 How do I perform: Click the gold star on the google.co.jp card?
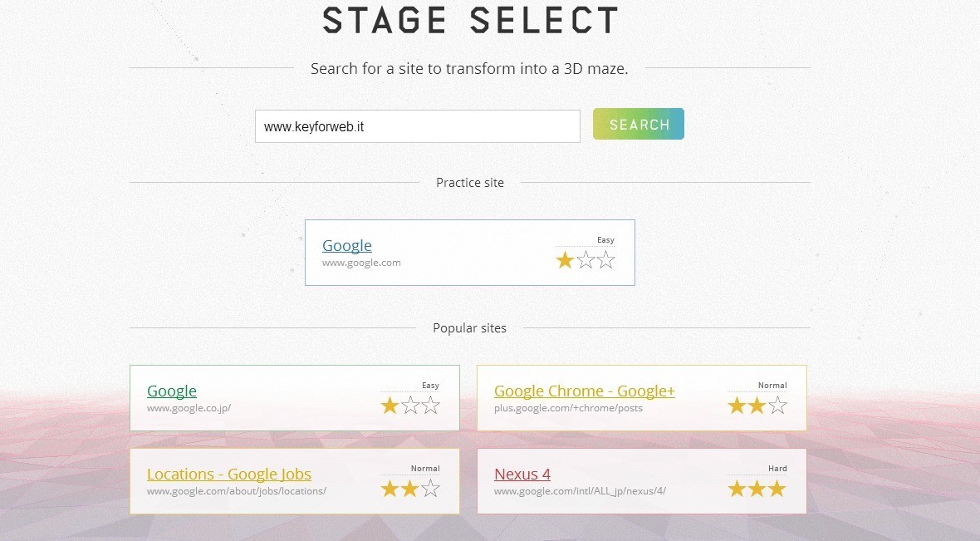[390, 406]
